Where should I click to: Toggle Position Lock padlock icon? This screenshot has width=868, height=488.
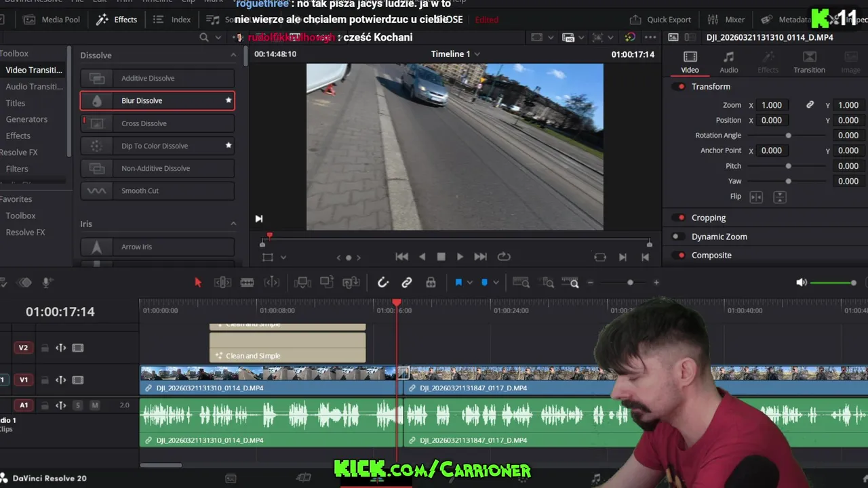tap(431, 283)
